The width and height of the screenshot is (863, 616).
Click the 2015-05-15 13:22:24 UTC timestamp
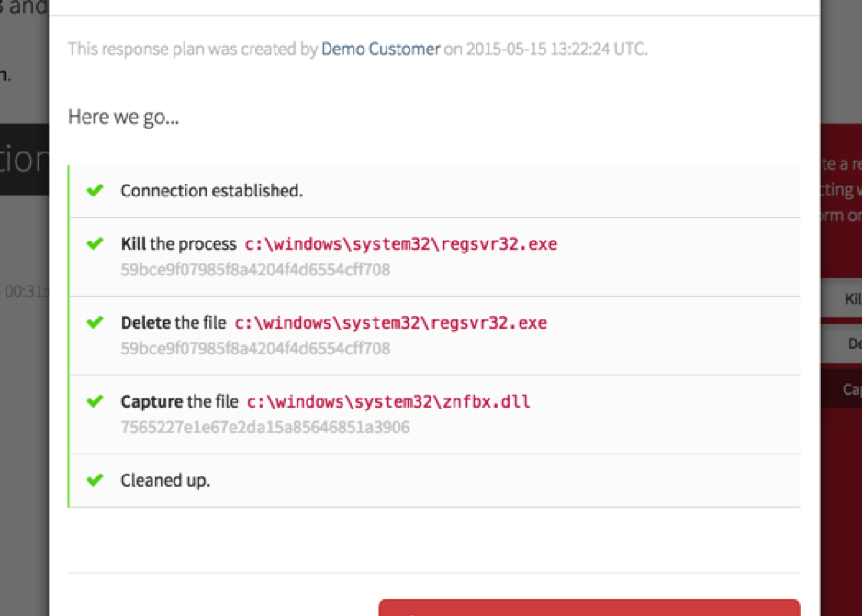tap(555, 49)
